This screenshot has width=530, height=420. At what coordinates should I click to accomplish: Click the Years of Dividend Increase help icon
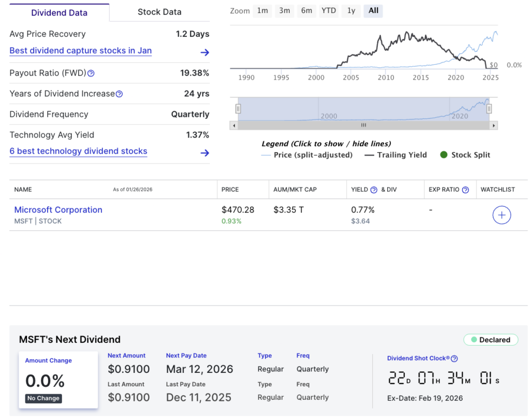pos(119,94)
